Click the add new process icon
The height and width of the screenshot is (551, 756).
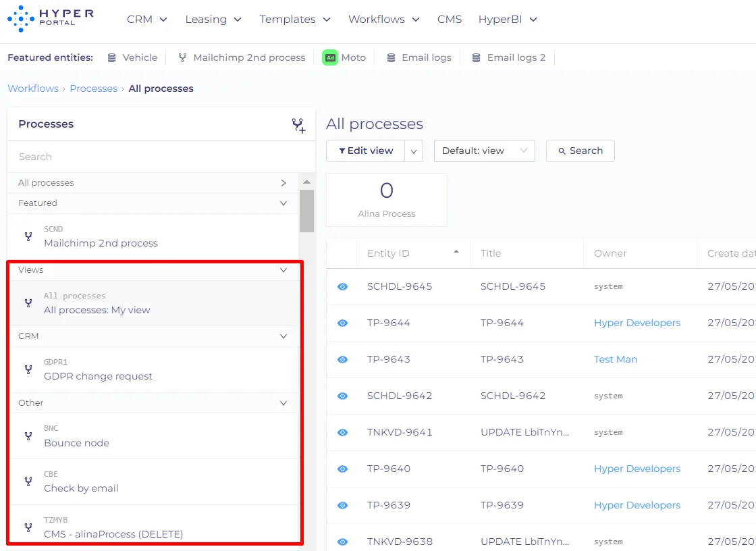point(298,125)
